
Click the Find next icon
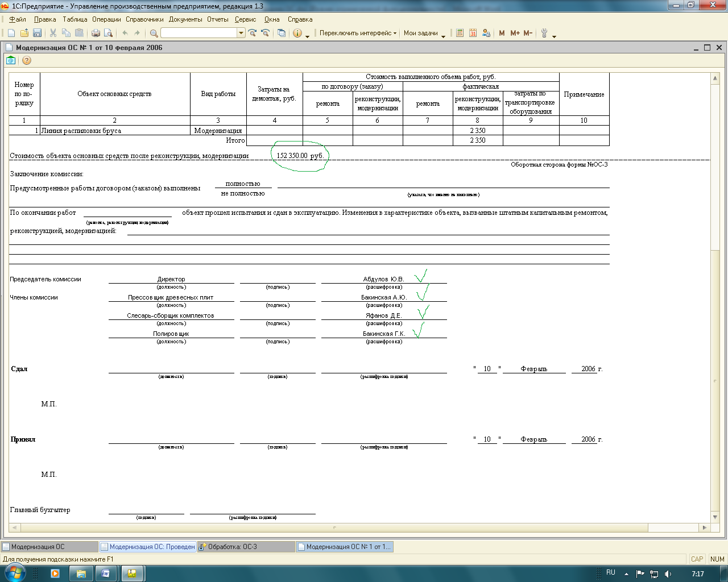(253, 33)
